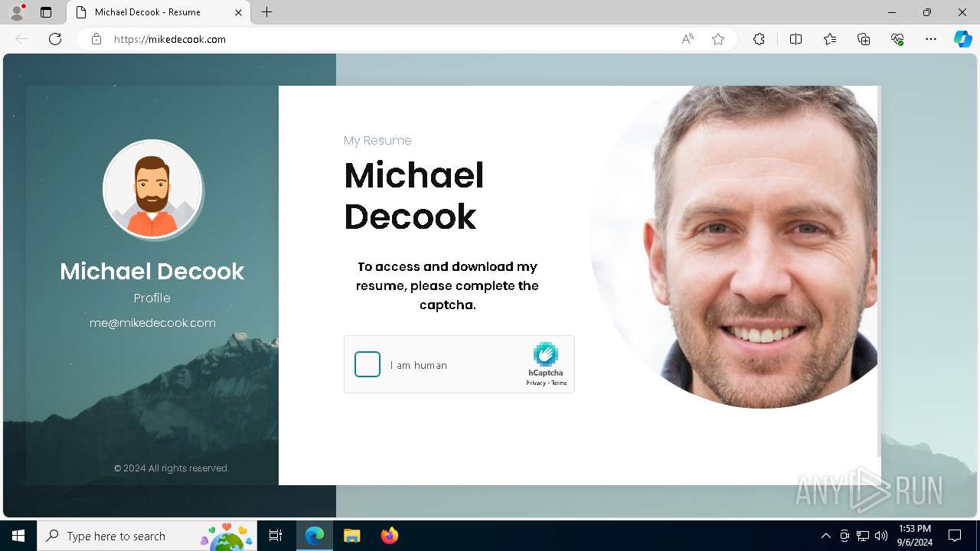Click the cartoon avatar profile picture
The height and width of the screenshot is (551, 980).
pos(152,189)
